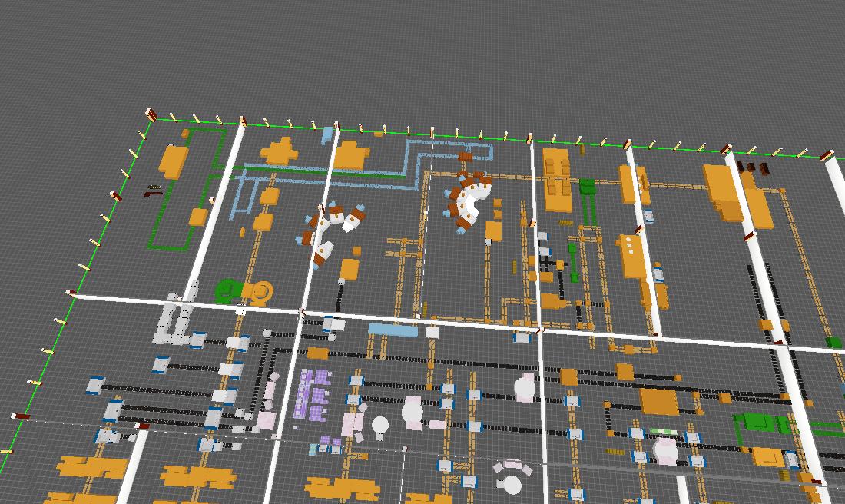This screenshot has height=504, width=845.
Task: Select the orange platform holding eight crates
Action: pos(558,181)
